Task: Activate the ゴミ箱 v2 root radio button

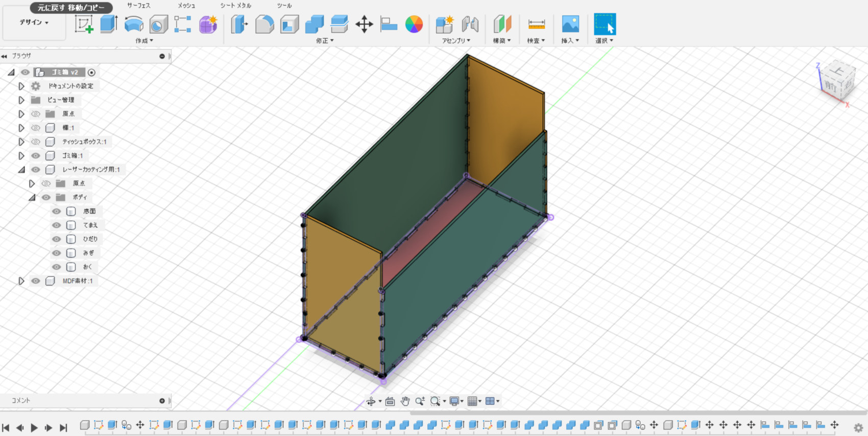Action: point(91,73)
